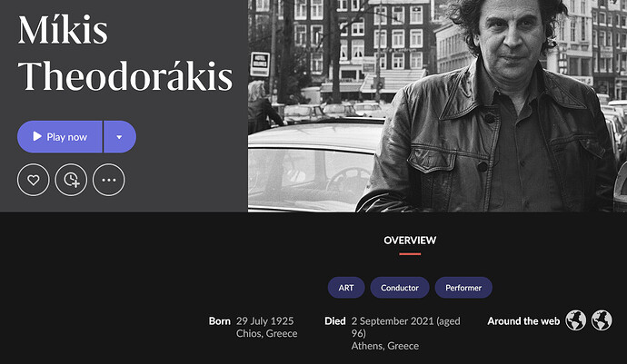Open the three-dots more options menu
627x364 pixels.
(x=109, y=180)
